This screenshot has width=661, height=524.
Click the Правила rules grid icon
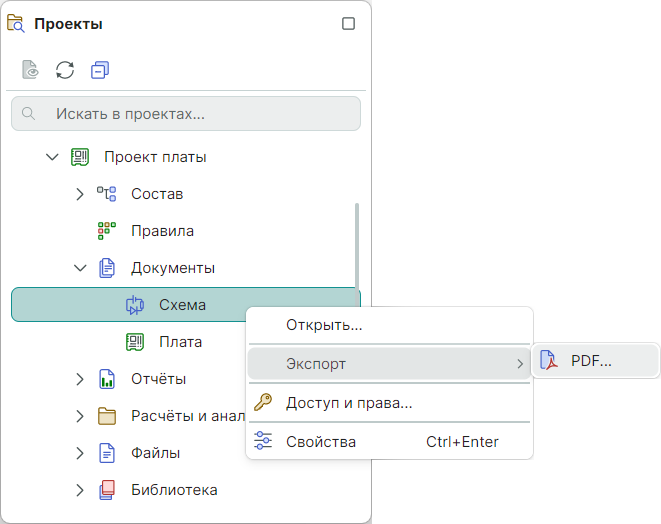tap(107, 230)
